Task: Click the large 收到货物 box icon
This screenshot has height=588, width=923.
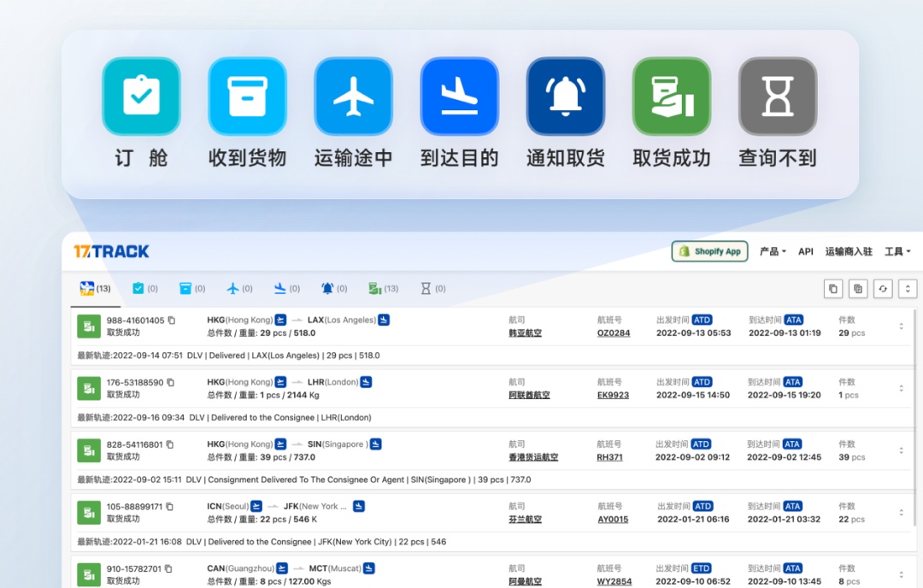Action: point(247,96)
